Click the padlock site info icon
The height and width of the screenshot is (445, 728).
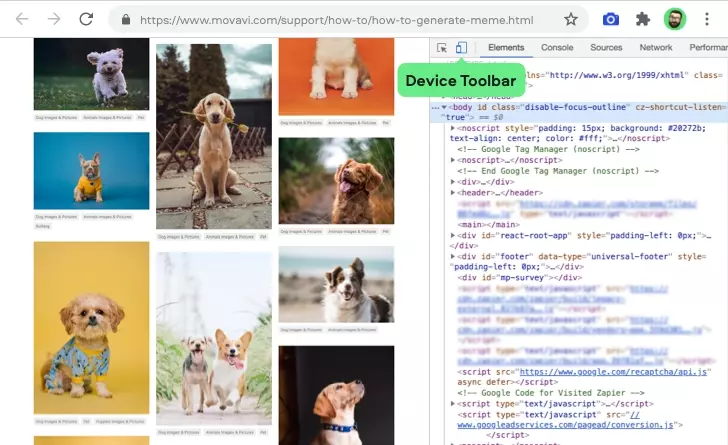[125, 20]
